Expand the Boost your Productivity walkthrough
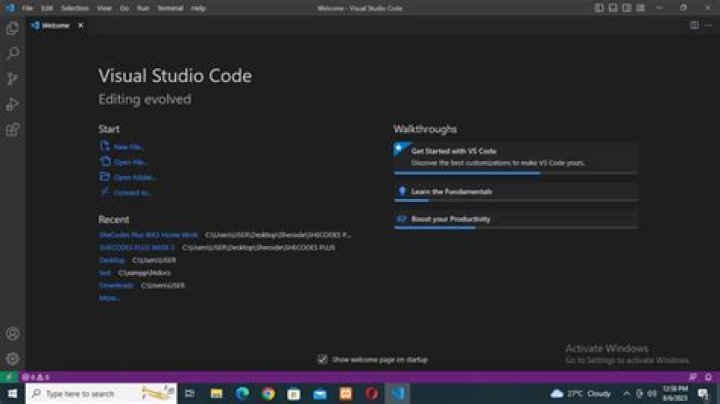The height and width of the screenshot is (404, 720). pos(451,218)
